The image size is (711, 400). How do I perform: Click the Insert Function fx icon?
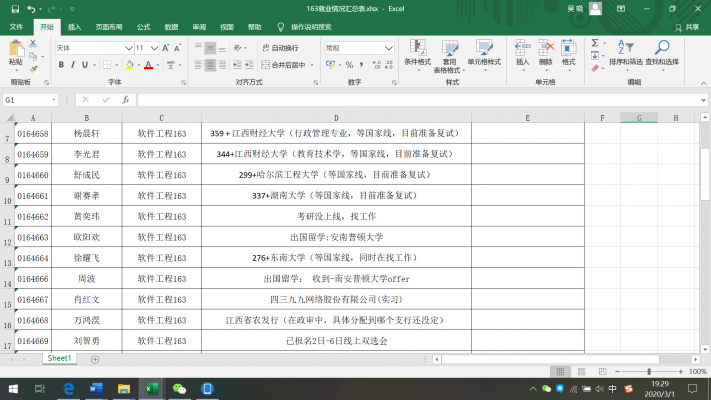coord(125,100)
